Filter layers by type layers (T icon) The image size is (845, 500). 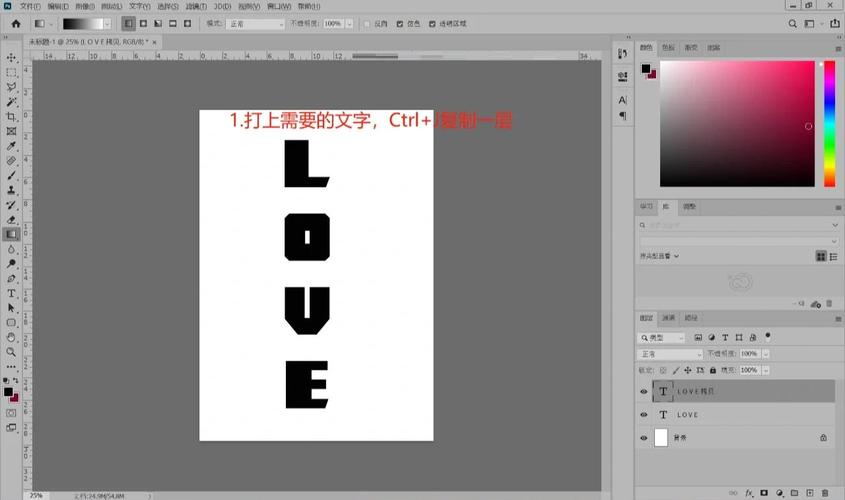[x=725, y=337]
